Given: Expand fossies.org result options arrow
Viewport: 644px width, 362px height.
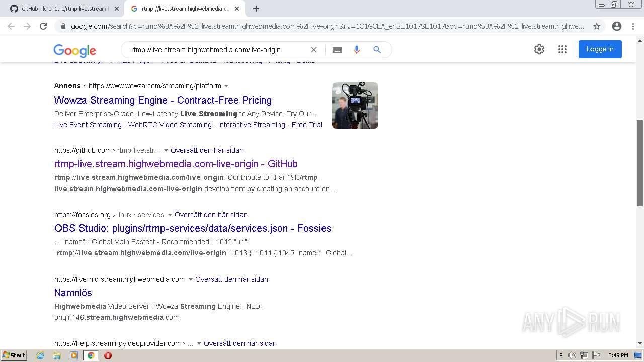Looking at the screenshot, I should click(170, 215).
